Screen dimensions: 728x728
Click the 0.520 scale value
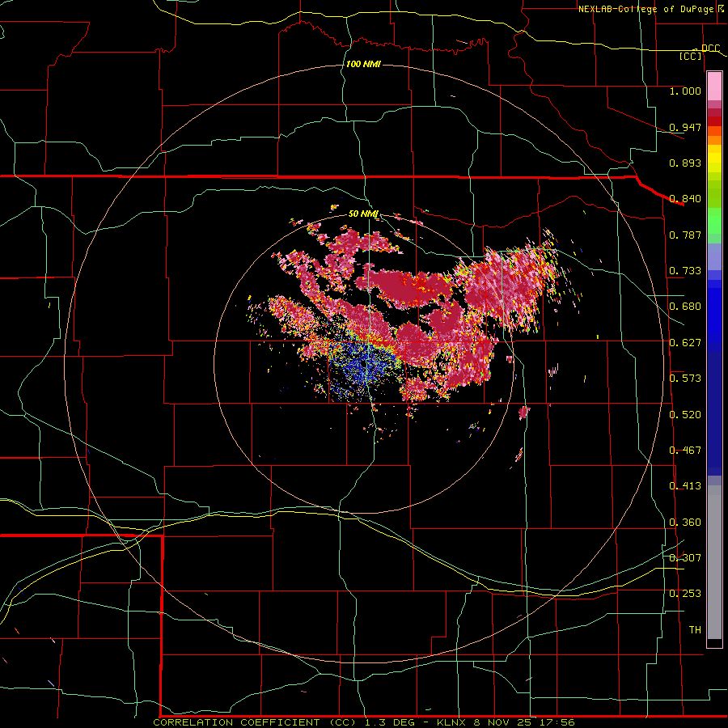(685, 415)
